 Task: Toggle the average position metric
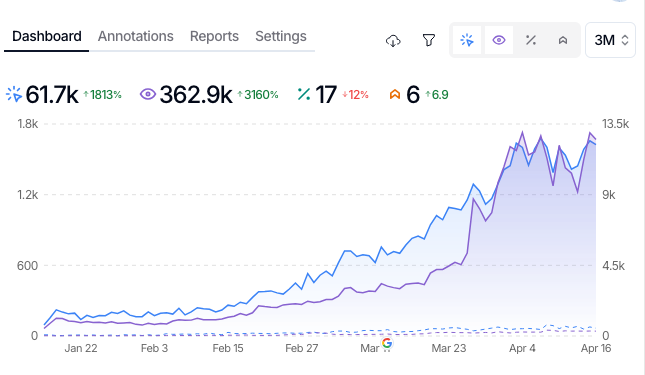point(563,40)
